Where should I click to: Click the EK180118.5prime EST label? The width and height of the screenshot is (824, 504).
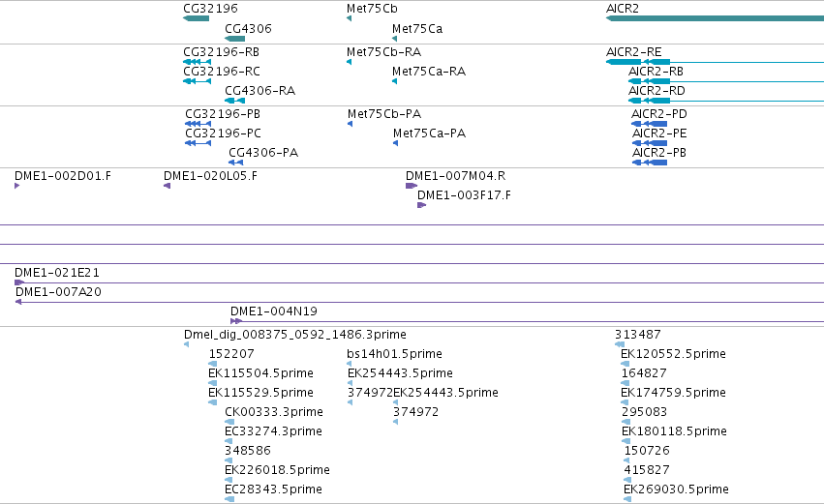point(674,431)
